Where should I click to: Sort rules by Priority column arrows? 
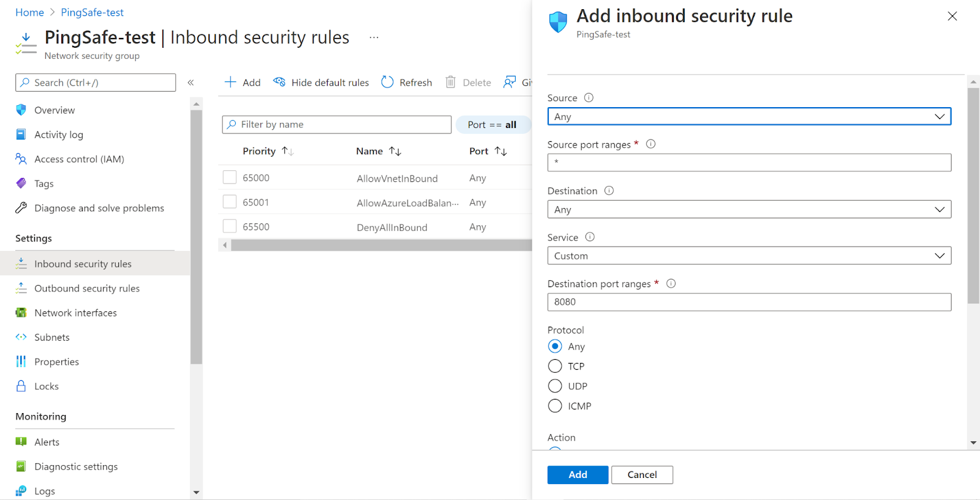pyautogui.click(x=287, y=151)
